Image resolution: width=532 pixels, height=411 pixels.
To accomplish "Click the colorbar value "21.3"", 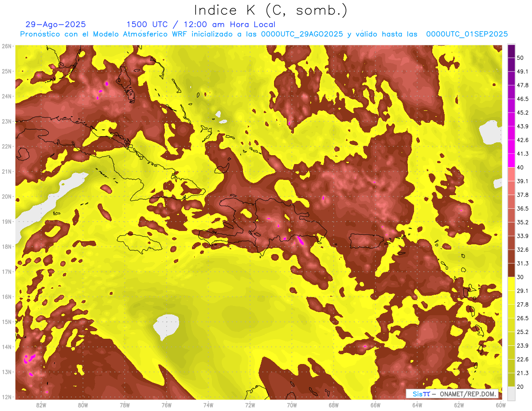I will coord(523,373).
